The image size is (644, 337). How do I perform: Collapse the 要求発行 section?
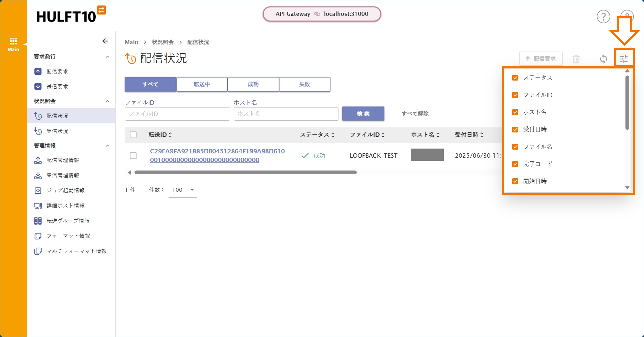[x=107, y=57]
